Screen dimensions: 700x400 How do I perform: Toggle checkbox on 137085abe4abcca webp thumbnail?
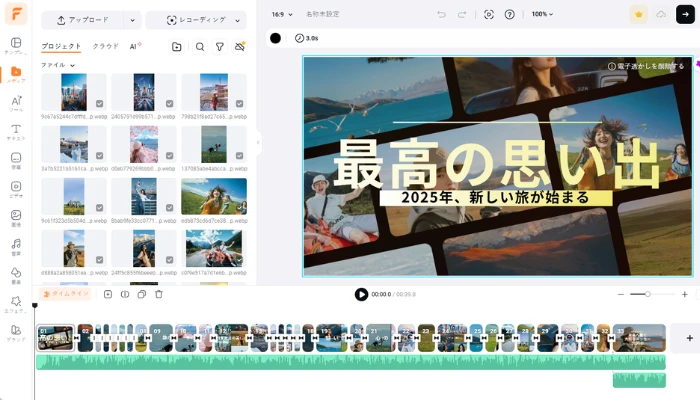click(x=240, y=156)
